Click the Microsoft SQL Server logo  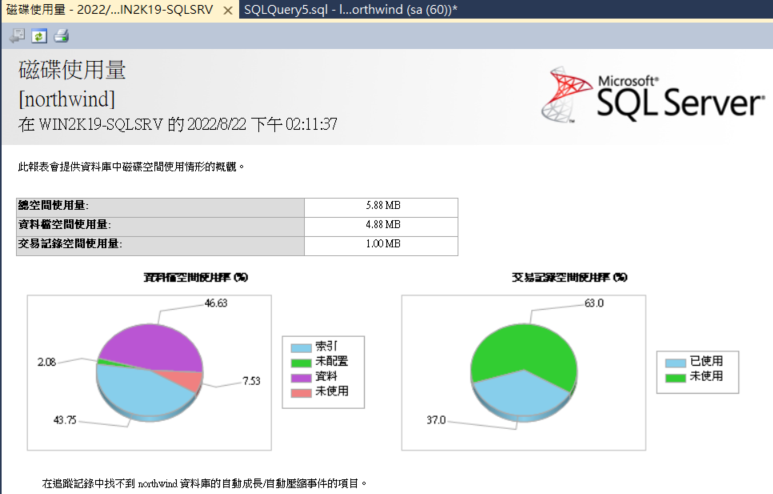tap(653, 95)
